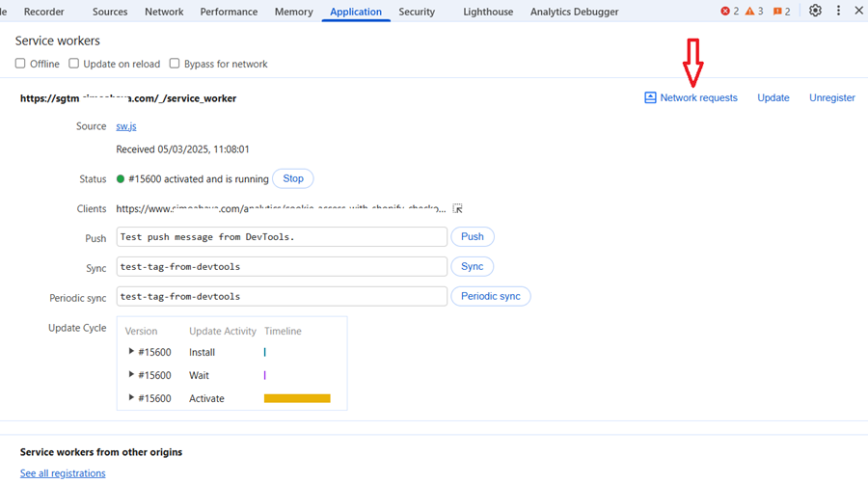Switch to the Recorder tab
Viewport: 868px width, 484px height.
pos(43,12)
